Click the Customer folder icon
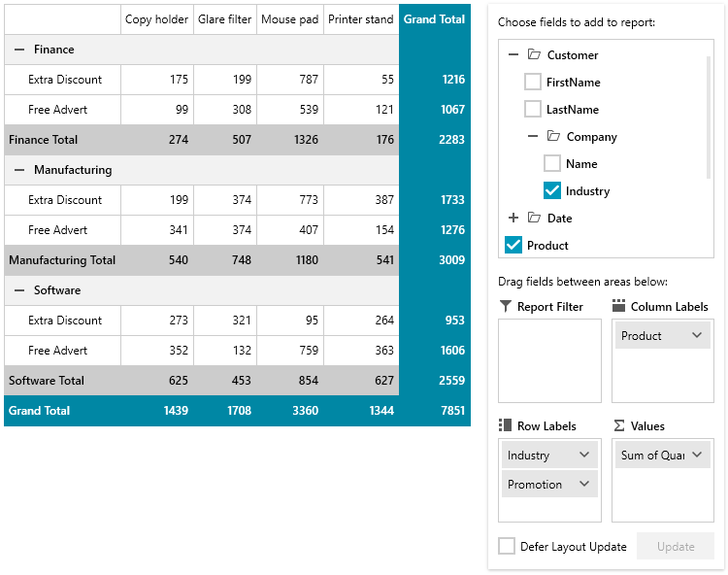 [534, 54]
